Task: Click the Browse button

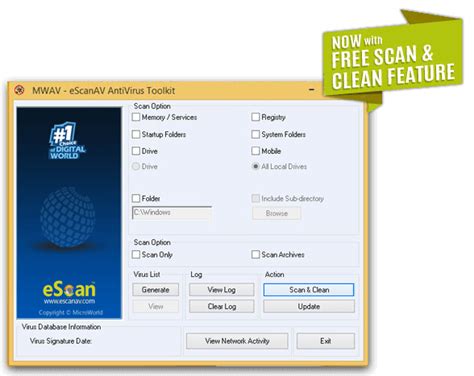Action: pos(277,213)
